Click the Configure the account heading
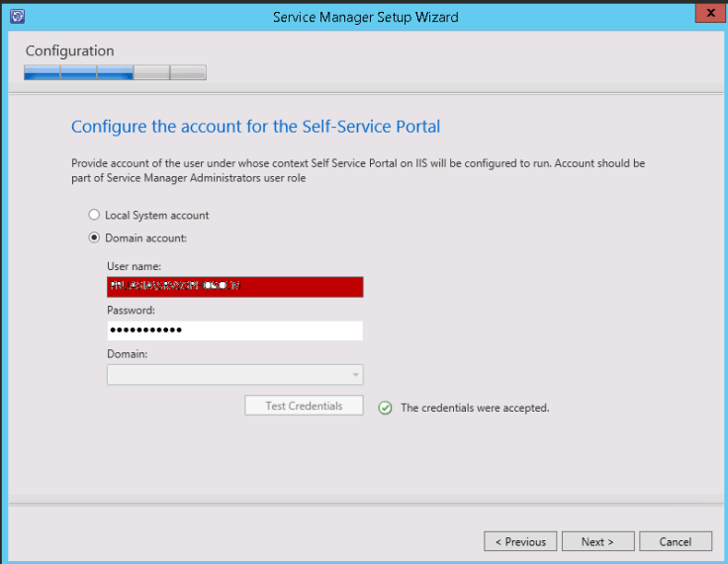728x564 pixels. point(255,127)
